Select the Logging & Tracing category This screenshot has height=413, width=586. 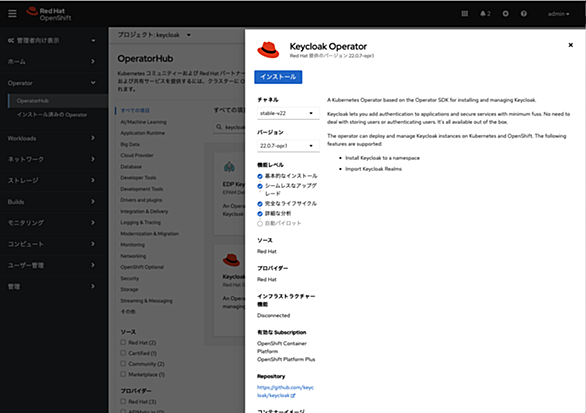141,222
